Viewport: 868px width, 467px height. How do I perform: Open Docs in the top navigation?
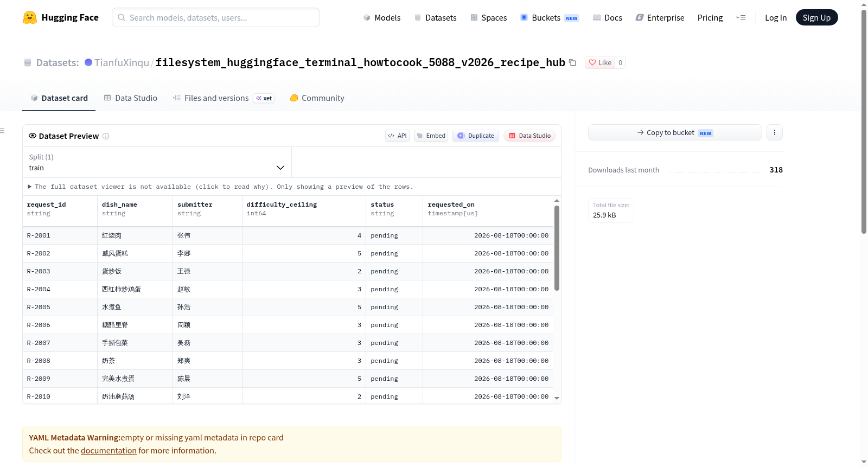click(x=608, y=17)
